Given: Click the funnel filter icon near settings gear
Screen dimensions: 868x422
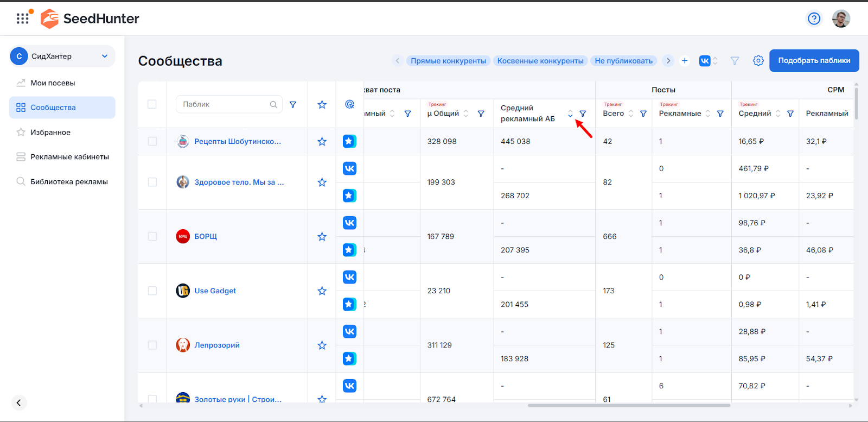Looking at the screenshot, I should coord(735,61).
